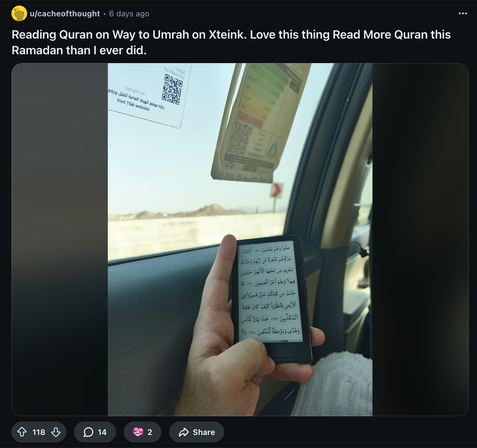Open the u/cacheofthought profile link
Viewport: 477px width, 448px height.
[x=65, y=14]
